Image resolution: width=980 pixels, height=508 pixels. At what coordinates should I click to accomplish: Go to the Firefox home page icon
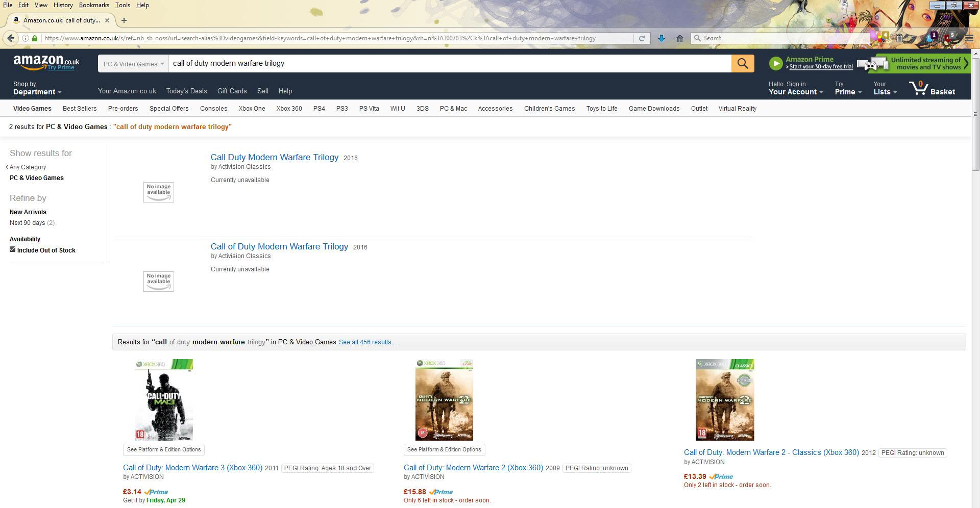click(x=679, y=38)
